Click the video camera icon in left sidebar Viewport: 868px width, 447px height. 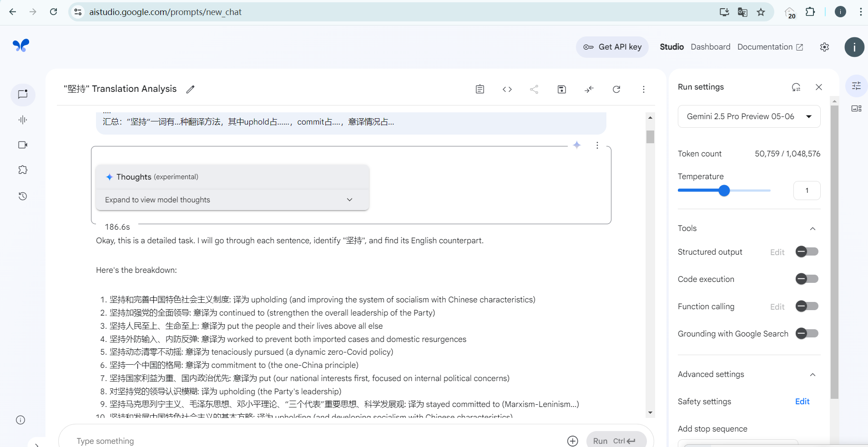click(x=23, y=145)
